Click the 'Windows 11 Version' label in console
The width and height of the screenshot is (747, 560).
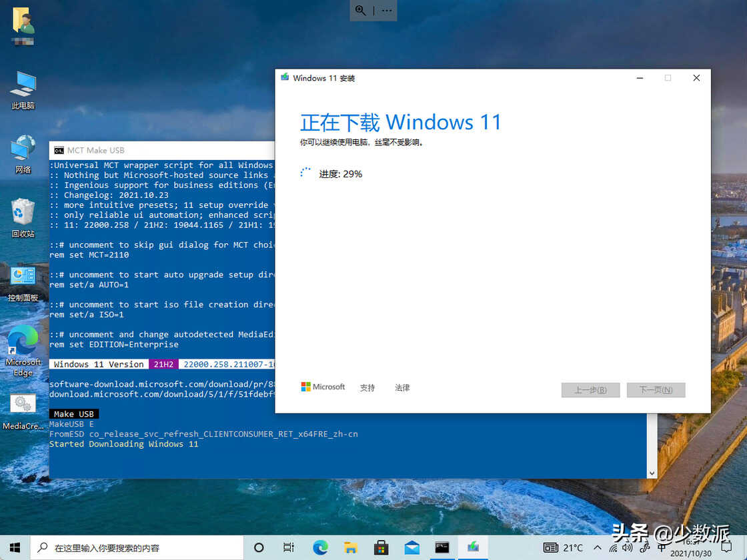pos(99,364)
